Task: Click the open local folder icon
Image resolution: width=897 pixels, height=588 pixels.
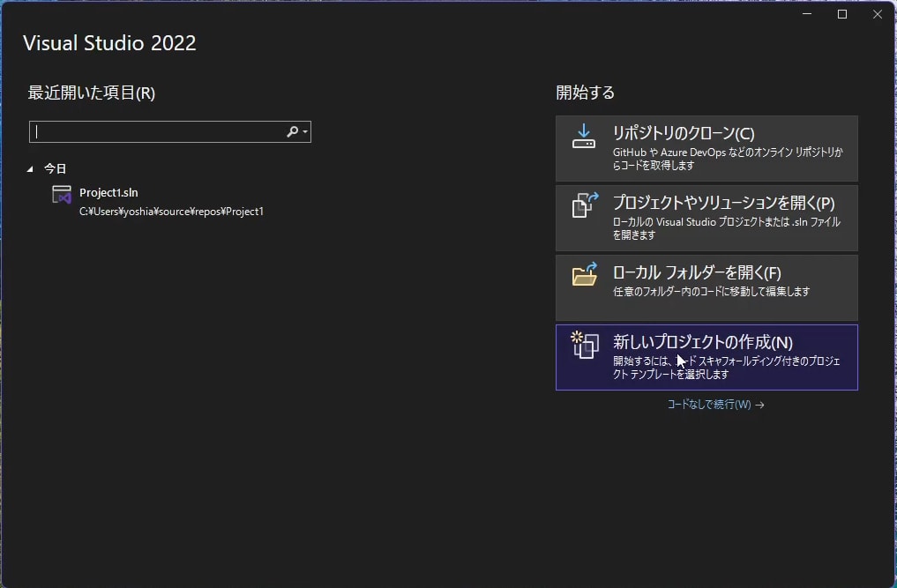Action: click(x=585, y=274)
